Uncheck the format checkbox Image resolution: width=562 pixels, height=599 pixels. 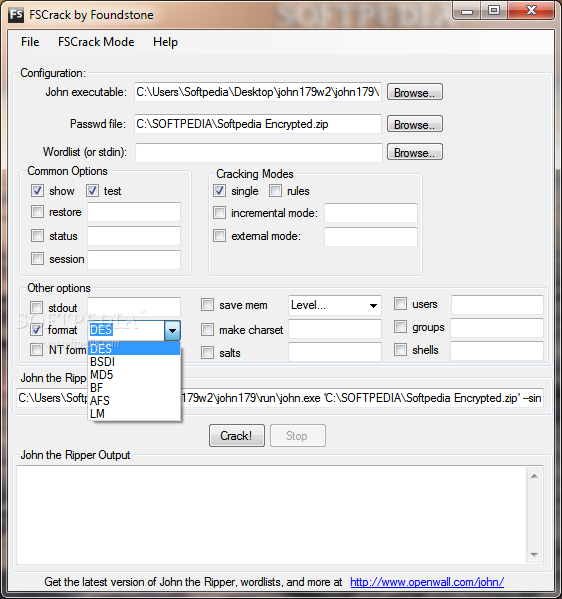36,330
